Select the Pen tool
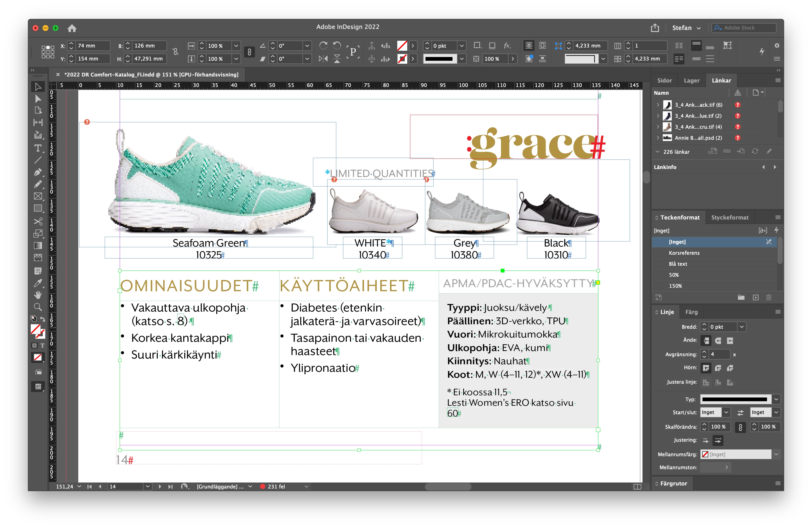 [x=38, y=172]
